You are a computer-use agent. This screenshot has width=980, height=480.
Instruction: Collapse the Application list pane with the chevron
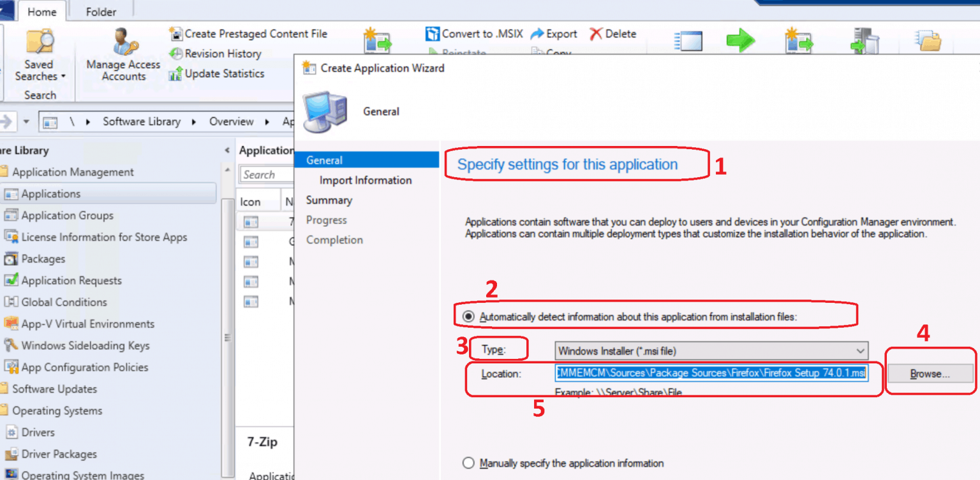pyautogui.click(x=227, y=150)
